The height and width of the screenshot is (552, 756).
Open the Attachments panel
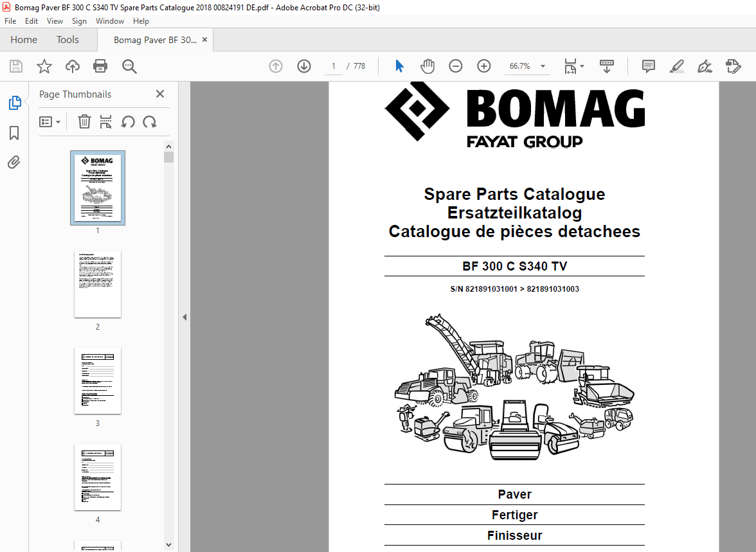14,162
